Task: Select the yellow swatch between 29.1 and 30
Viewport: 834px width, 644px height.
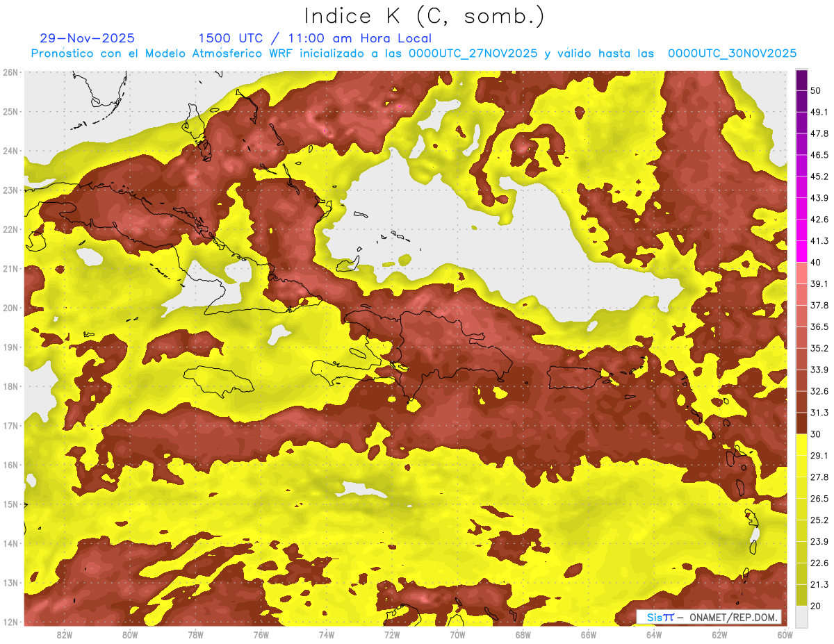Action: click(x=801, y=445)
